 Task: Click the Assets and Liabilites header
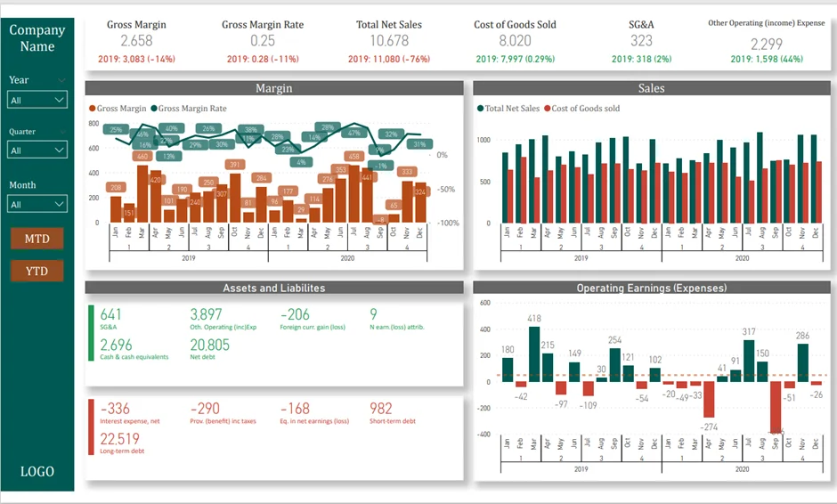tap(274, 288)
